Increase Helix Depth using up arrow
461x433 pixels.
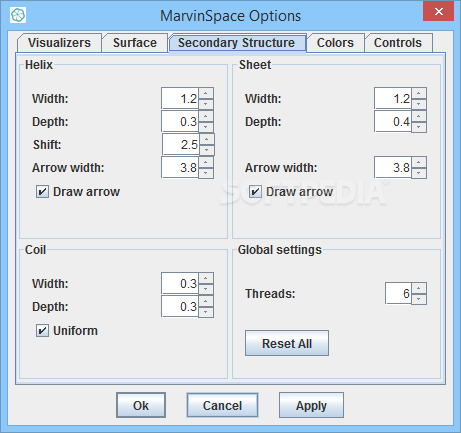click(x=206, y=116)
